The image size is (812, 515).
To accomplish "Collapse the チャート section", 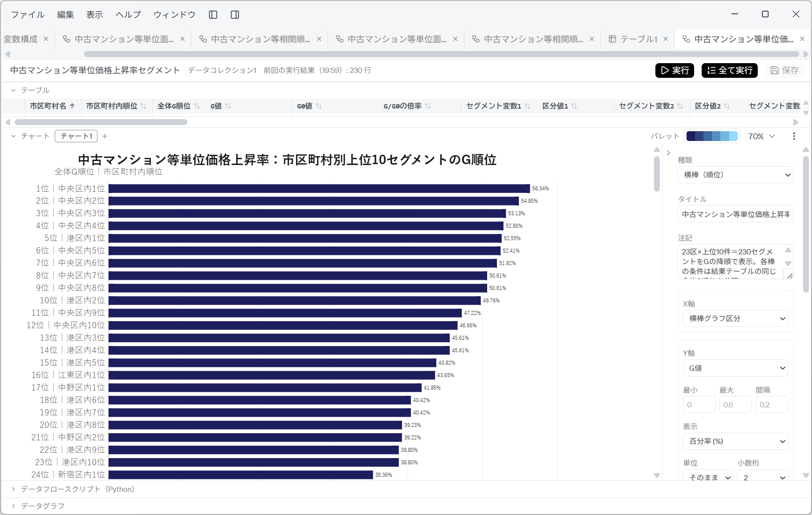I will (13, 136).
